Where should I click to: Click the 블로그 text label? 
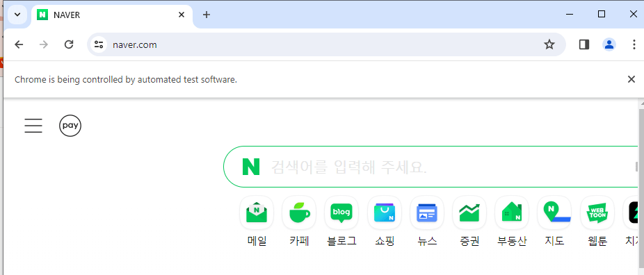pos(341,242)
